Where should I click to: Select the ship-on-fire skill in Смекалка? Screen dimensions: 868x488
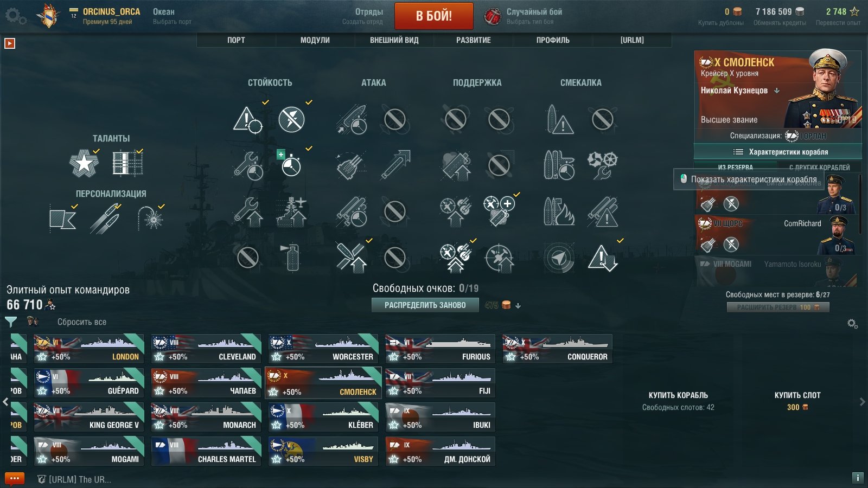tap(559, 211)
